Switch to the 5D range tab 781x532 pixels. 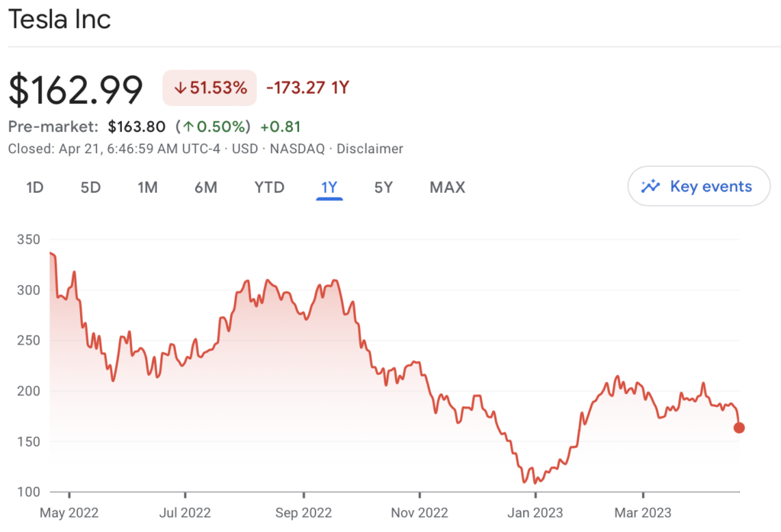(91, 187)
